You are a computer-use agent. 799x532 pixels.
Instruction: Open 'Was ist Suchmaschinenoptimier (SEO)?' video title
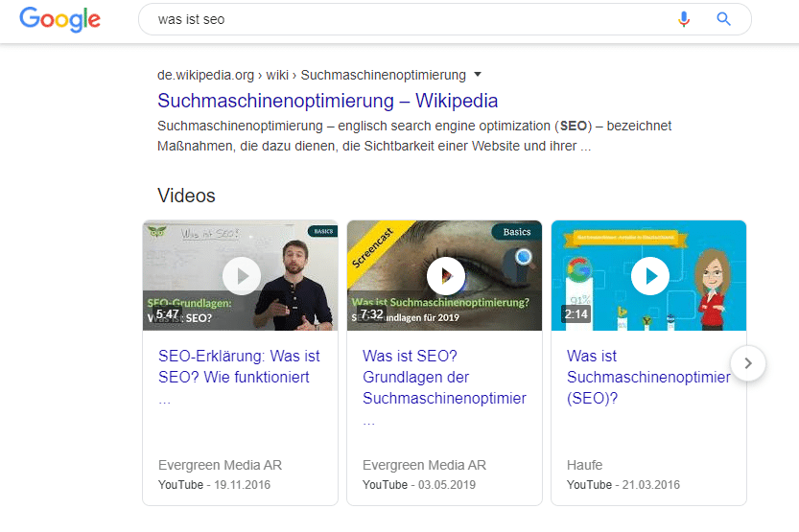[648, 377]
